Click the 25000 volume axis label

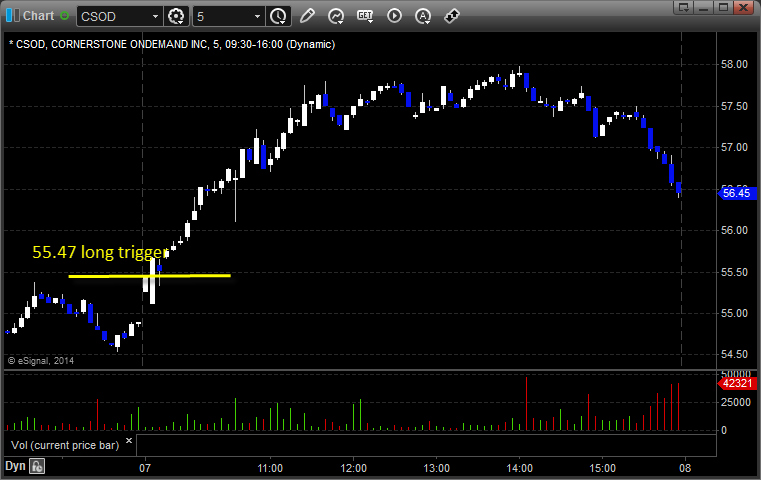tap(736, 402)
